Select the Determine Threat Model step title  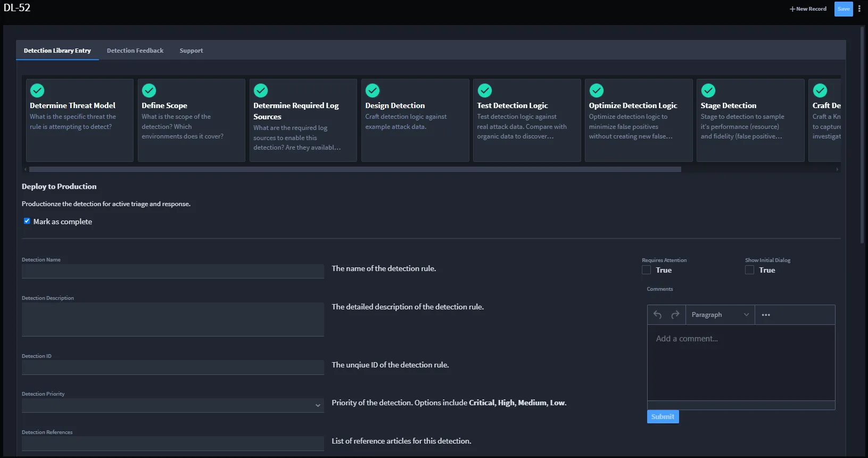pos(72,105)
